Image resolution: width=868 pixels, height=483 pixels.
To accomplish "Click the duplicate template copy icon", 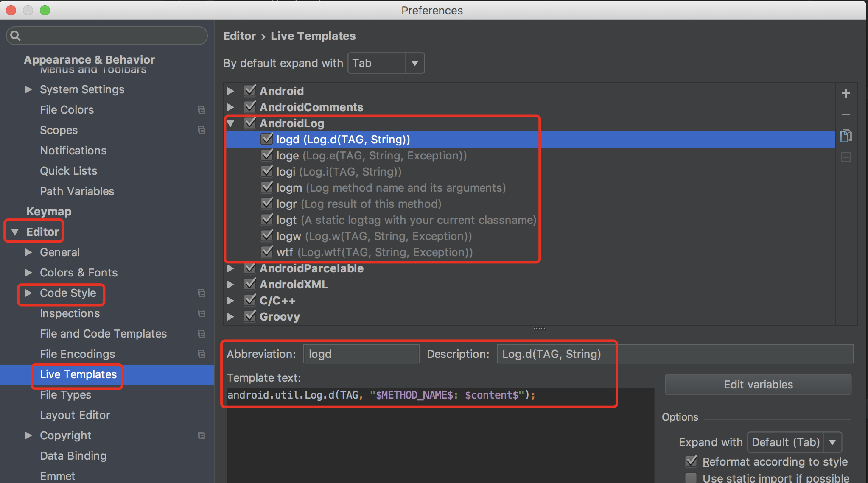I will 846,136.
